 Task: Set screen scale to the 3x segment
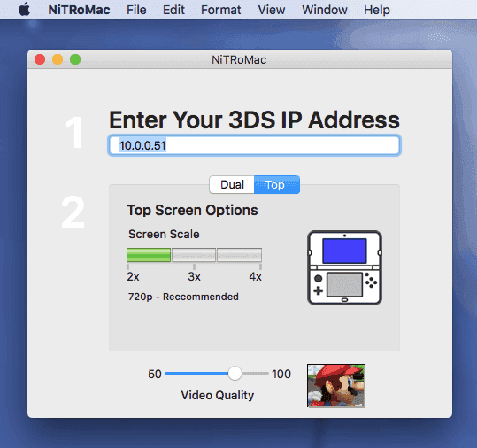(194, 255)
